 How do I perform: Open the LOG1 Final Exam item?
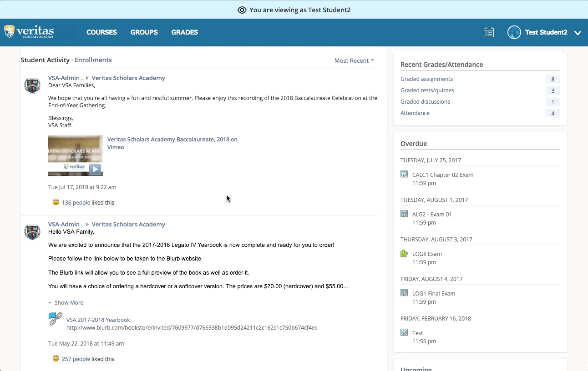pos(434,294)
